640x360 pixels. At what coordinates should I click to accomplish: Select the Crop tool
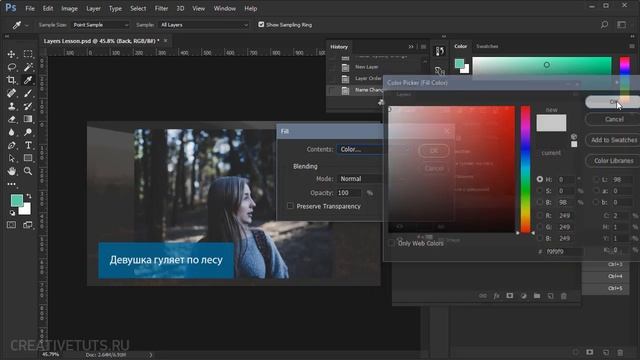(x=11, y=80)
